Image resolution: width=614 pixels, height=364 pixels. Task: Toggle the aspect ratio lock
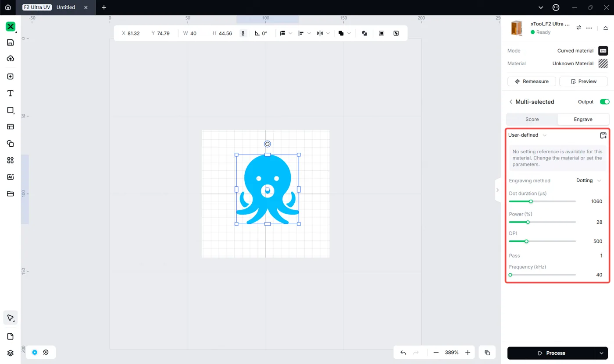click(x=243, y=33)
